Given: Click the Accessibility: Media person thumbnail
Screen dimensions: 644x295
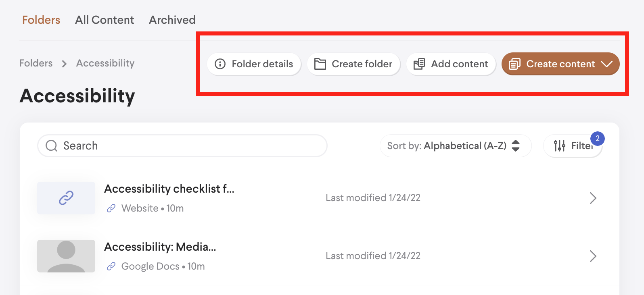Looking at the screenshot, I should click(66, 256).
